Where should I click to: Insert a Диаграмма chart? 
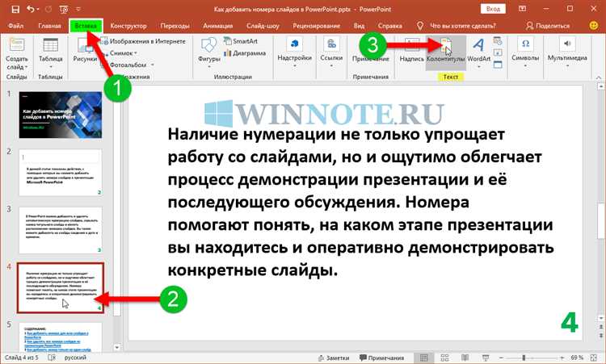(245, 53)
